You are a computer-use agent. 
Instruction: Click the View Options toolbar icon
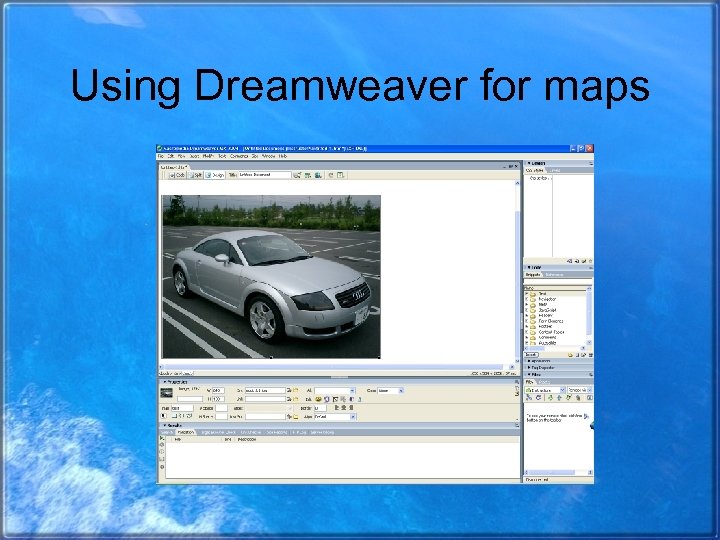[340, 175]
